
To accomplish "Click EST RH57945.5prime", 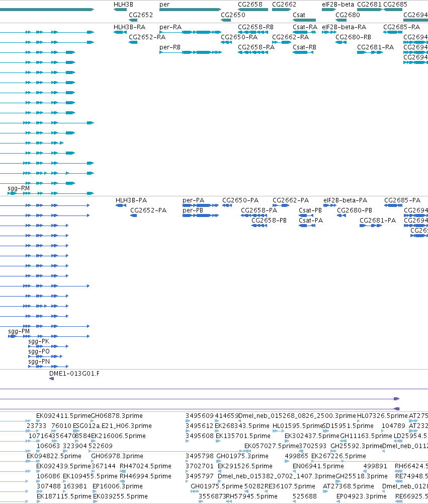I will [x=252, y=496].
